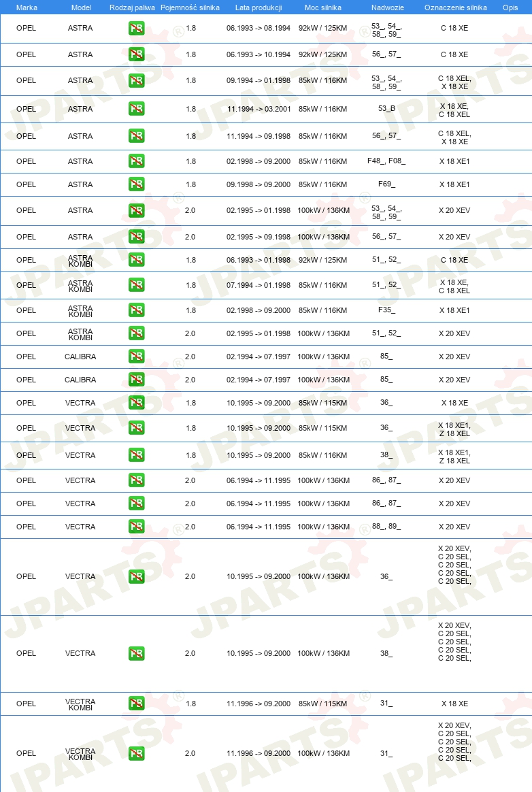
Task: Click the fuel icon in ASTRA 11.1994 -> 09.1998 row
Action: (x=137, y=136)
